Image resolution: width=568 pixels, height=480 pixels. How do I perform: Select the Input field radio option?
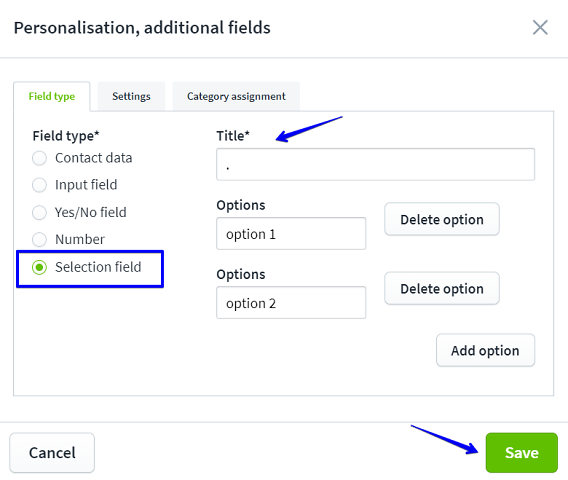tap(39, 185)
